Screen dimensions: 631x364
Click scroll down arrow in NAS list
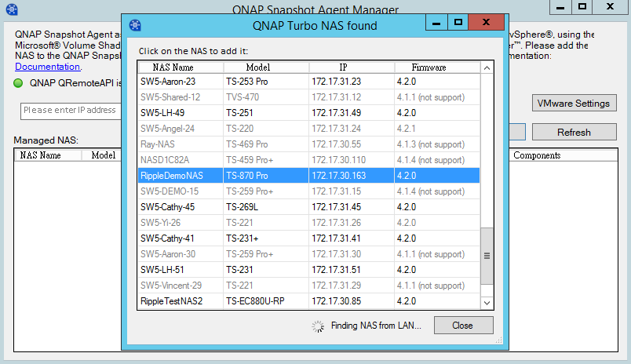(487, 303)
